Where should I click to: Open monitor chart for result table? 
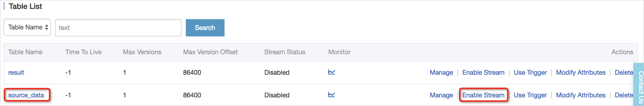click(332, 72)
